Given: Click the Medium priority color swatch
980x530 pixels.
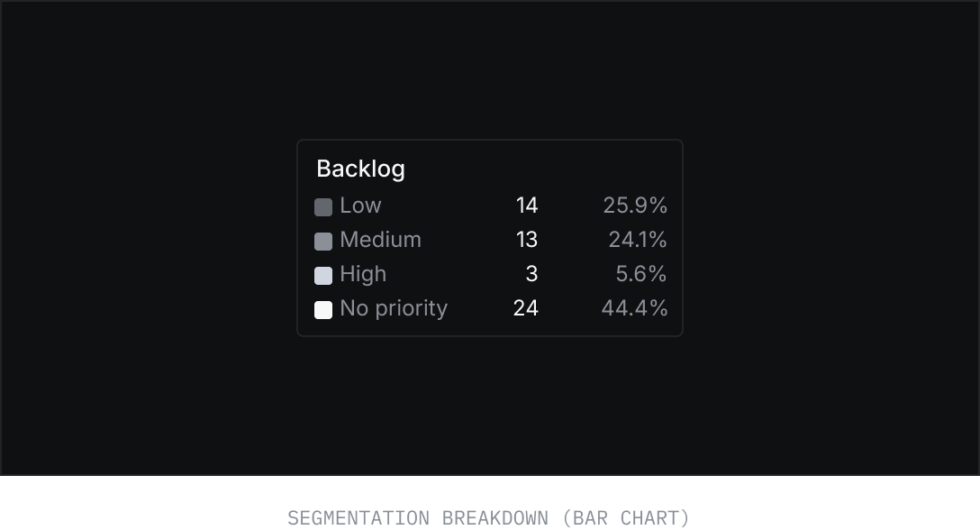Looking at the screenshot, I should tap(323, 242).
